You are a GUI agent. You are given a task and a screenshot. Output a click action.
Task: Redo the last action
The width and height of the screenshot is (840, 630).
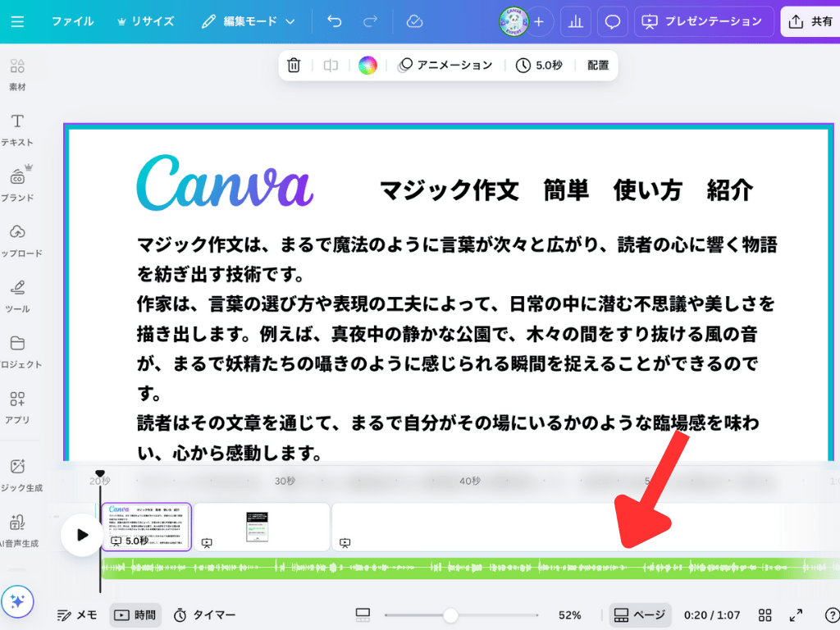point(370,21)
